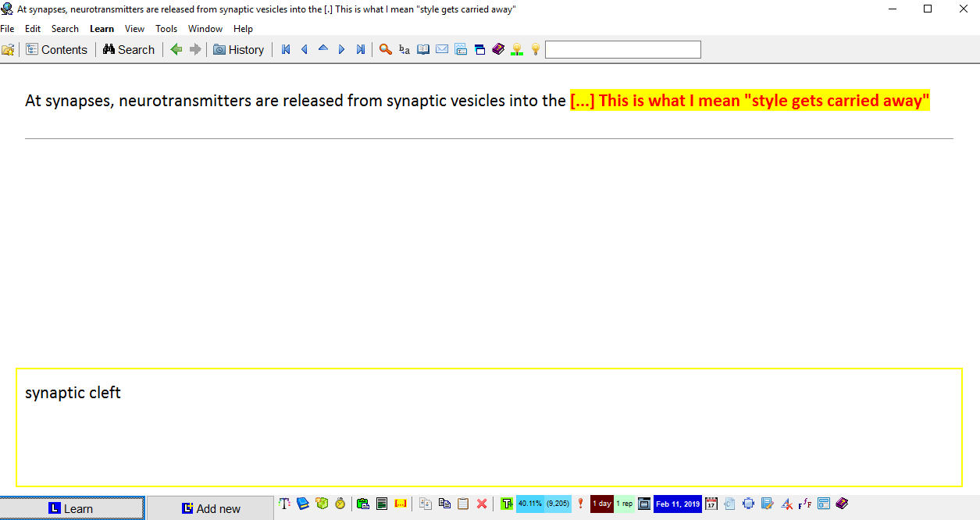The width and height of the screenshot is (980, 520).
Task: Click the green boxes icon in the bottom toolbar
Action: 322,504
